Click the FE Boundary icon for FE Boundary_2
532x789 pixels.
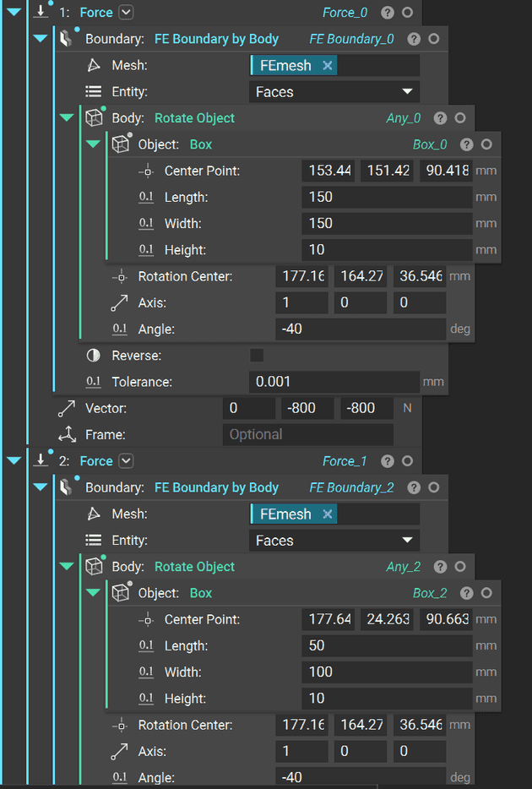click(x=68, y=487)
